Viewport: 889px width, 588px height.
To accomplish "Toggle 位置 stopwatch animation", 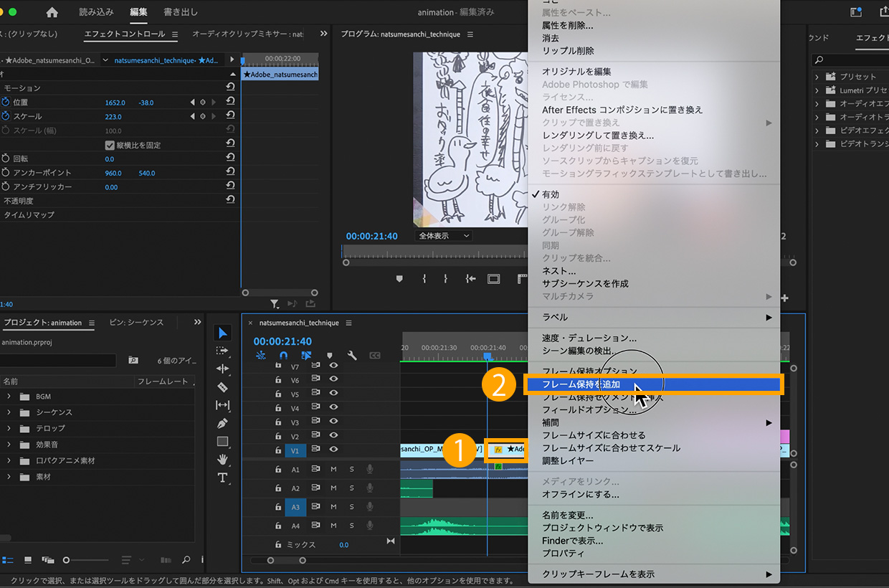I will 6,102.
